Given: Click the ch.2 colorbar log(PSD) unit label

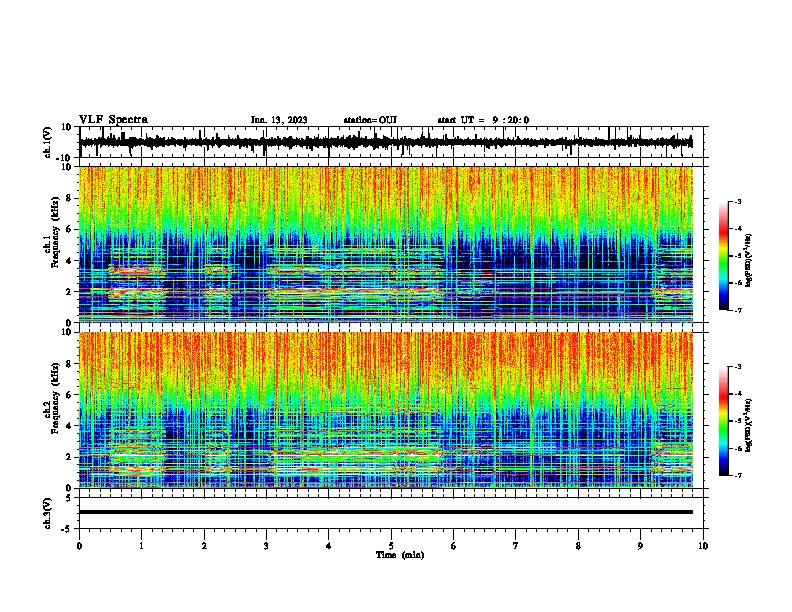Looking at the screenshot, I should point(749,425).
